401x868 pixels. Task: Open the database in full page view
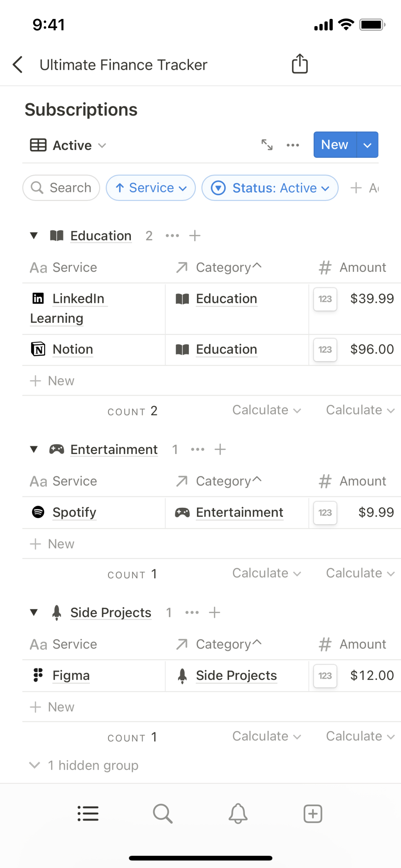tap(267, 145)
